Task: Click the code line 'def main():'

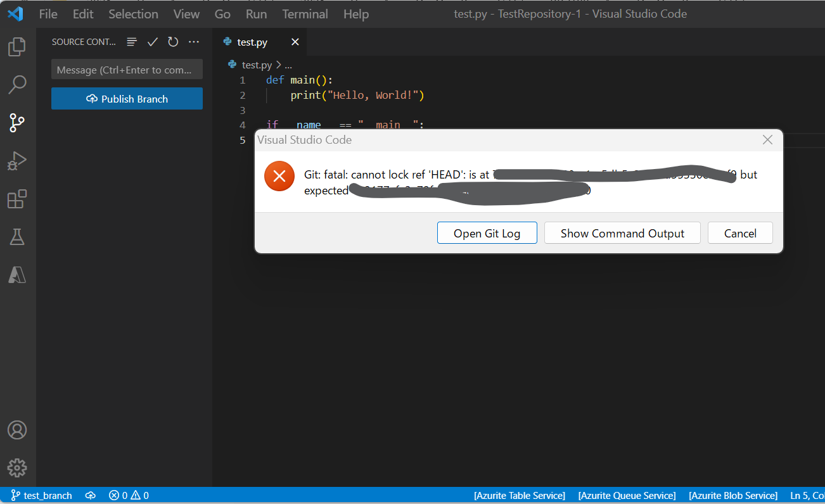Action: tap(299, 80)
